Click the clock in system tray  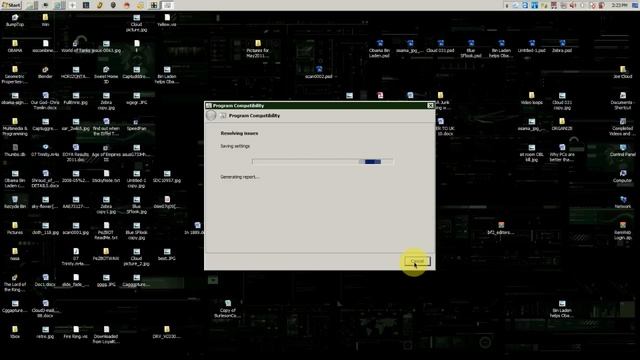click(620, 5)
